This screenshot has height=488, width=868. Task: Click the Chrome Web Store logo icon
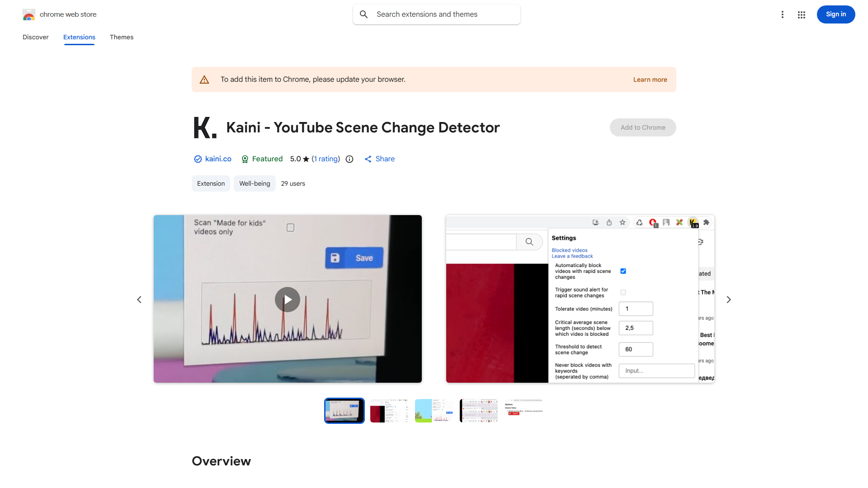(x=28, y=15)
